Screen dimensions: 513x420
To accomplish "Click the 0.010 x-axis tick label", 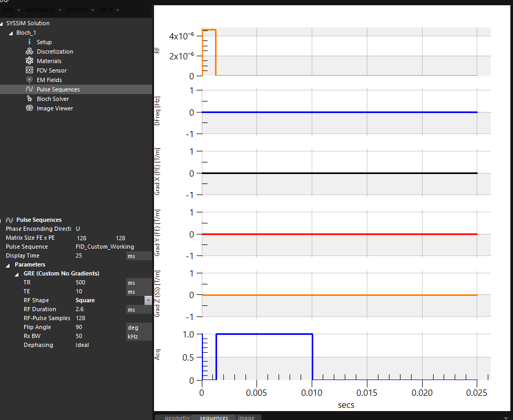I will pos(312,393).
